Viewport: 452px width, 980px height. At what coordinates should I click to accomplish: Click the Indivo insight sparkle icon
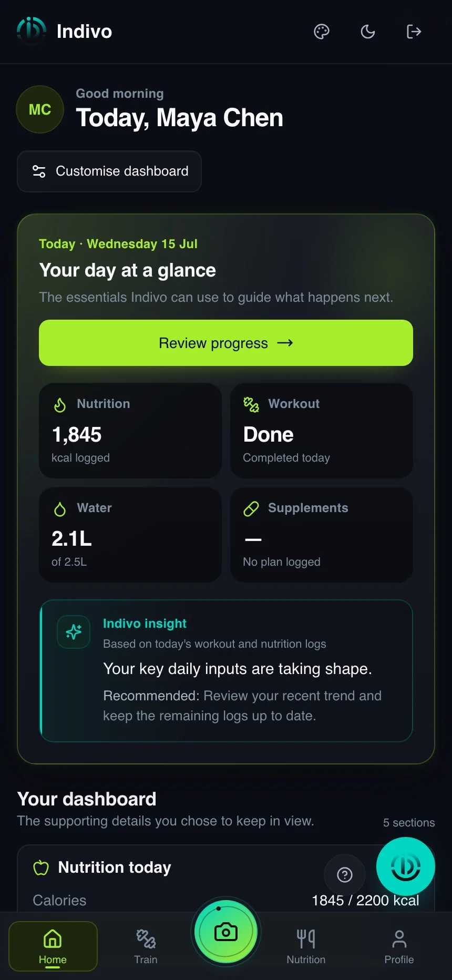[74, 632]
